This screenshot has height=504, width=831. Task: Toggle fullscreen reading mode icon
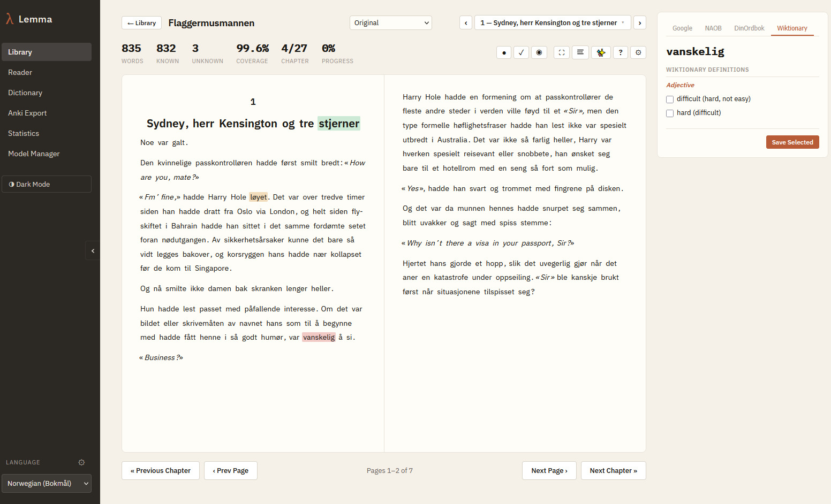(562, 52)
